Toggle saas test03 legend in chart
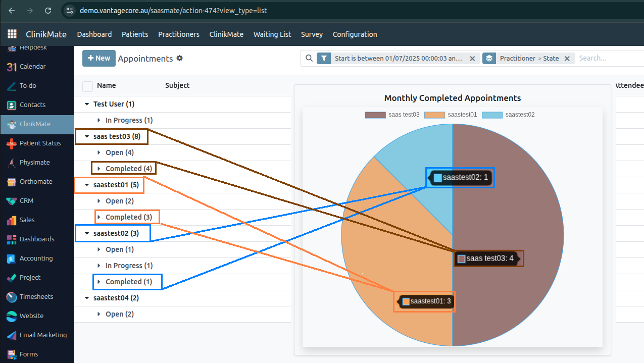Image resolution: width=644 pixels, height=363 pixels. pyautogui.click(x=392, y=115)
